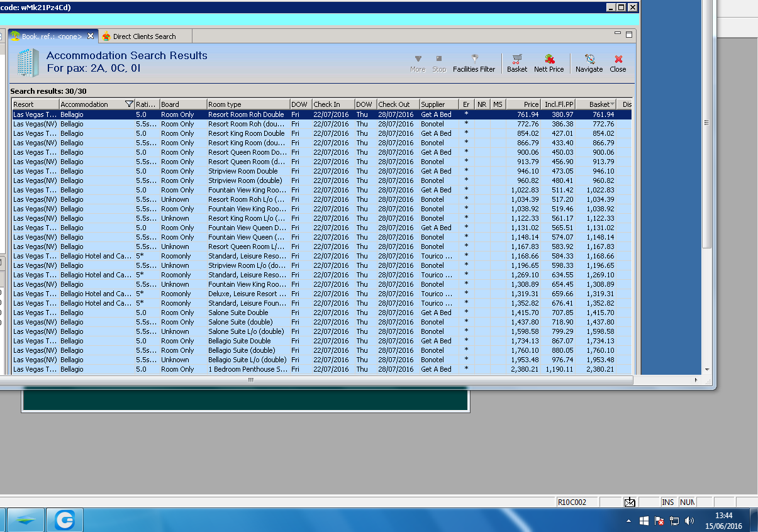Show hidden icons in the system tray
The height and width of the screenshot is (532, 758).
(628, 521)
